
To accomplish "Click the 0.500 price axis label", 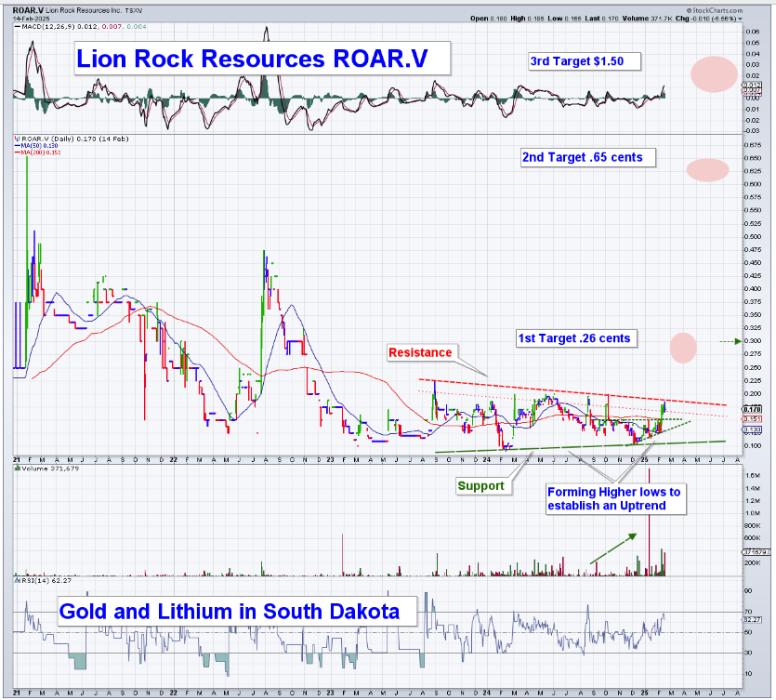I will (754, 237).
